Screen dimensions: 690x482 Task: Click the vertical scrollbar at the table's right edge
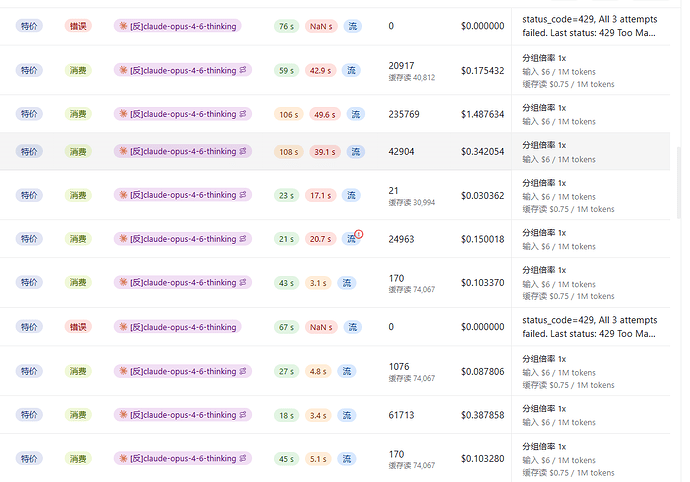[679, 183]
